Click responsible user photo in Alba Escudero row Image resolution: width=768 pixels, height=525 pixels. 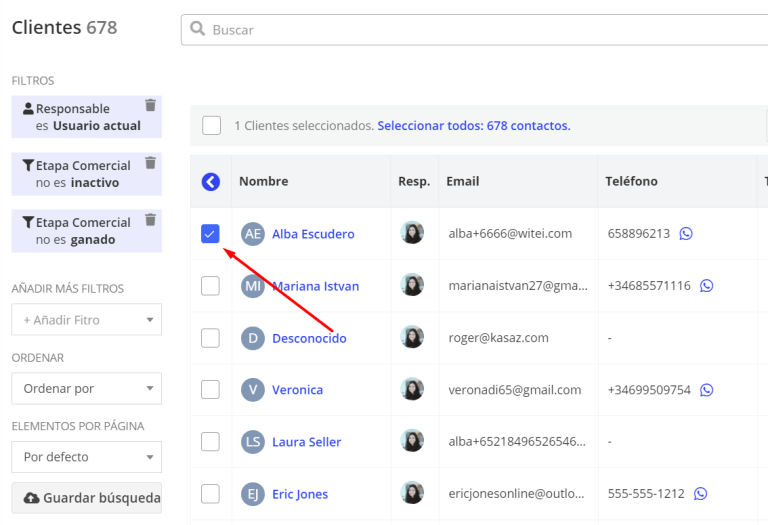click(x=412, y=233)
